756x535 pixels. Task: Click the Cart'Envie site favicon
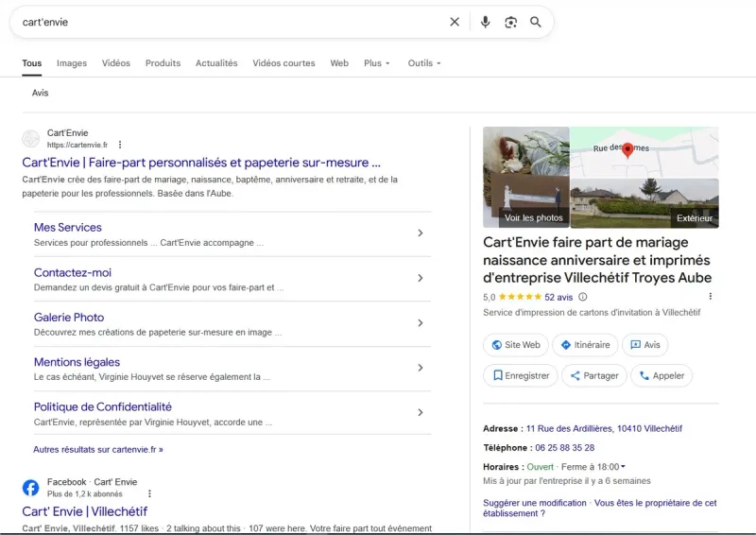pyautogui.click(x=31, y=139)
